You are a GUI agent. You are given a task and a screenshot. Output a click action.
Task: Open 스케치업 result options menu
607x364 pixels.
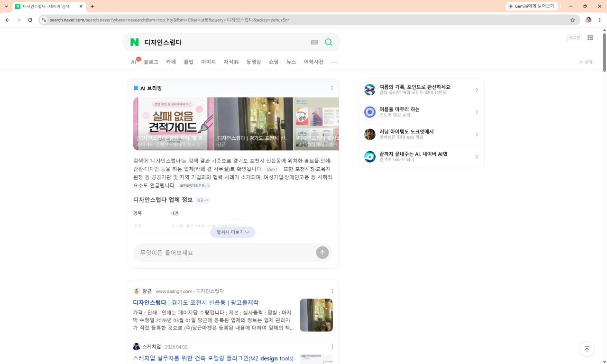click(332, 346)
